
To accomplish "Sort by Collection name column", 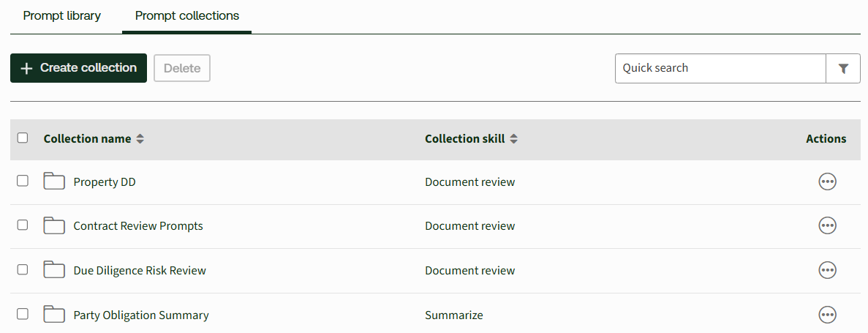I will [x=140, y=139].
